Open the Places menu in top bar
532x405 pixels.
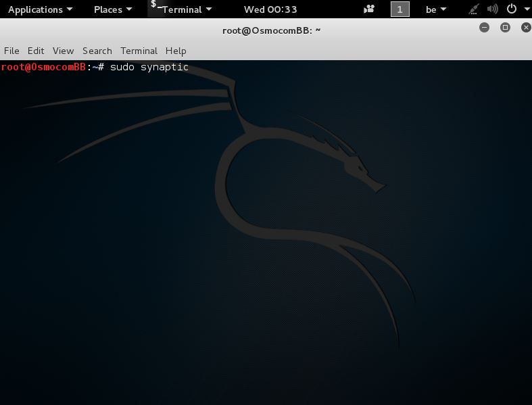(113, 9)
